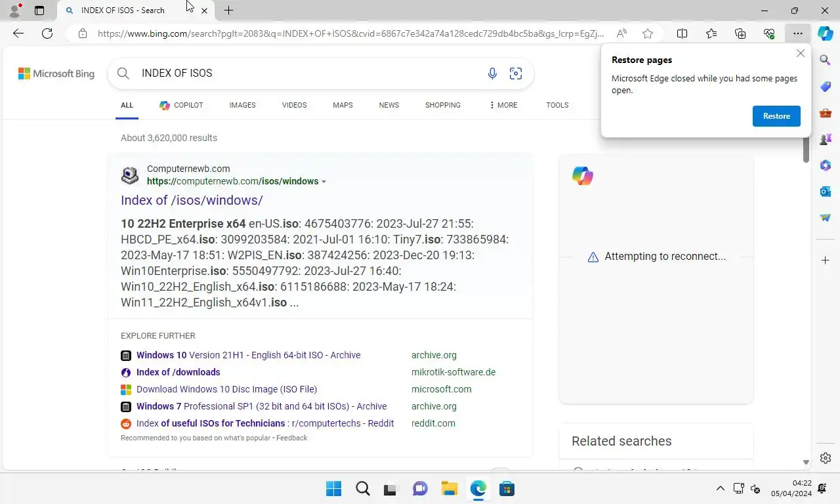Switch to the SHOPPING tab
Screen dimensions: 840x504
(442, 105)
